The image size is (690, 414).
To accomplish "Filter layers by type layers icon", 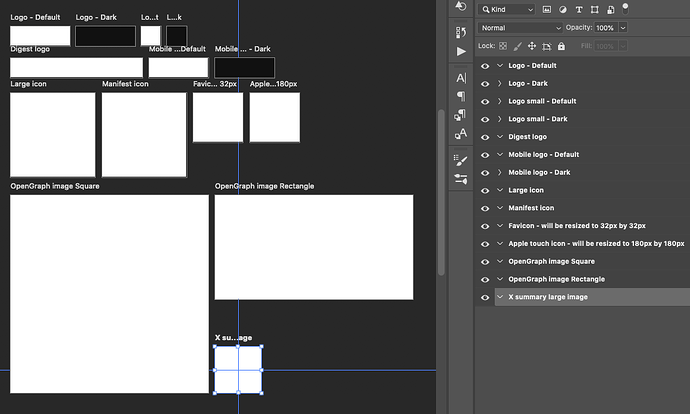I will (579, 9).
